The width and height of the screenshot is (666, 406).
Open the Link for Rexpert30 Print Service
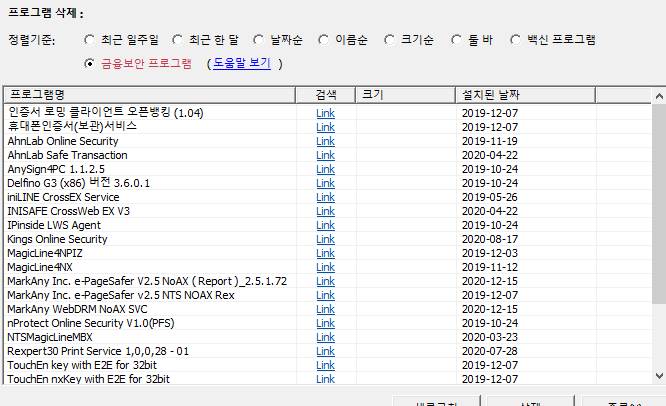[x=325, y=351]
